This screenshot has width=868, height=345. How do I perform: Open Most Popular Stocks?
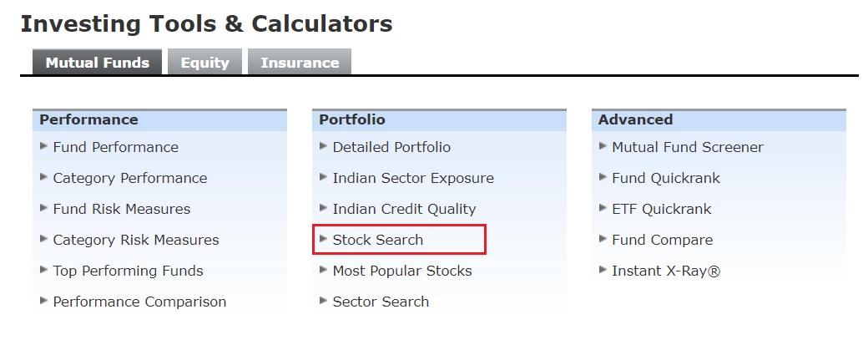tap(401, 271)
